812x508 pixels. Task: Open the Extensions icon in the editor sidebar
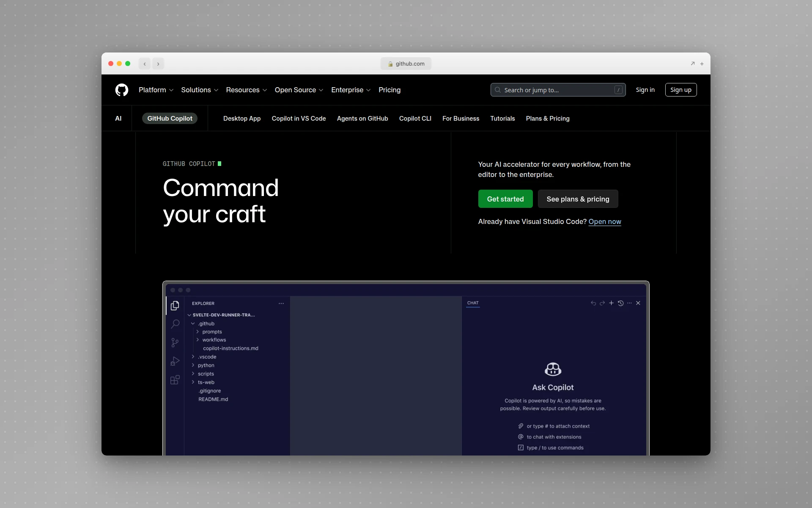point(175,380)
